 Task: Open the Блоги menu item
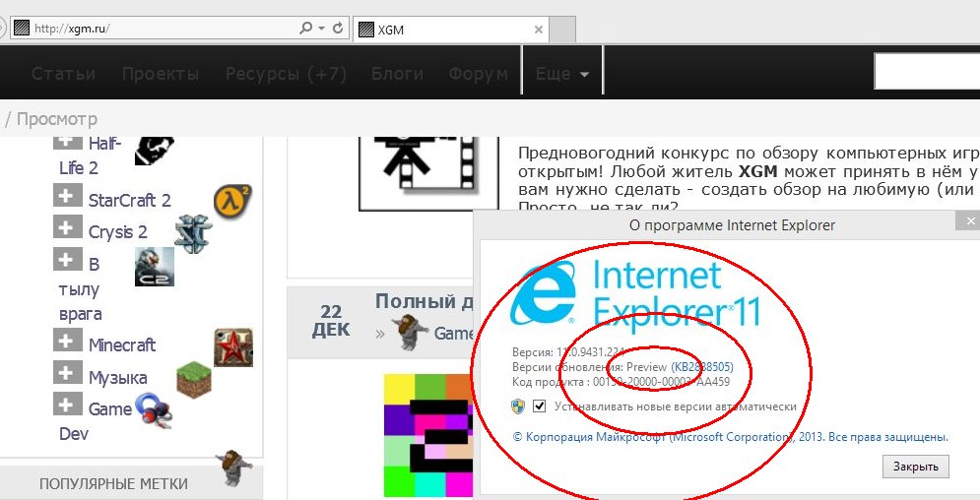397,74
